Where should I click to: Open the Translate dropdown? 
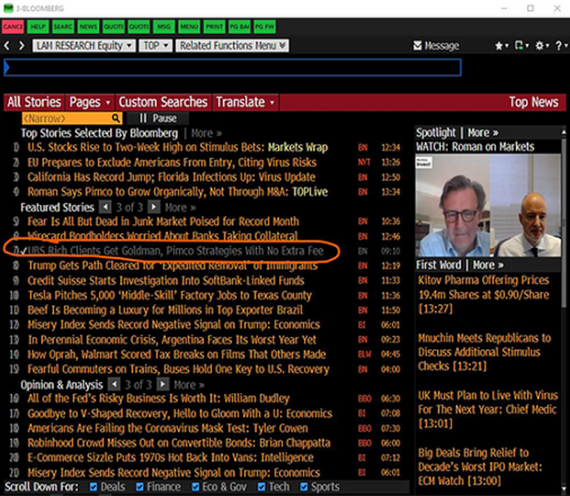point(245,102)
